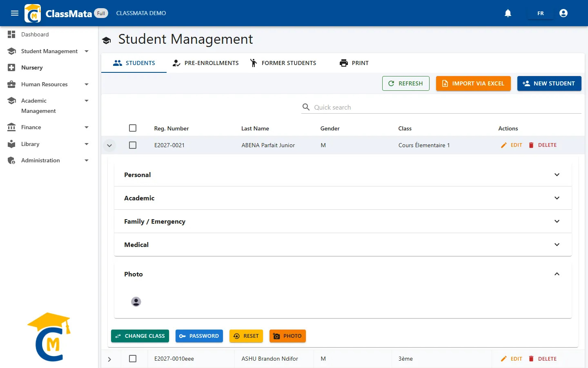Click the Student Management page title cap icon
Viewport: 588px width, 368px height.
coord(107,40)
